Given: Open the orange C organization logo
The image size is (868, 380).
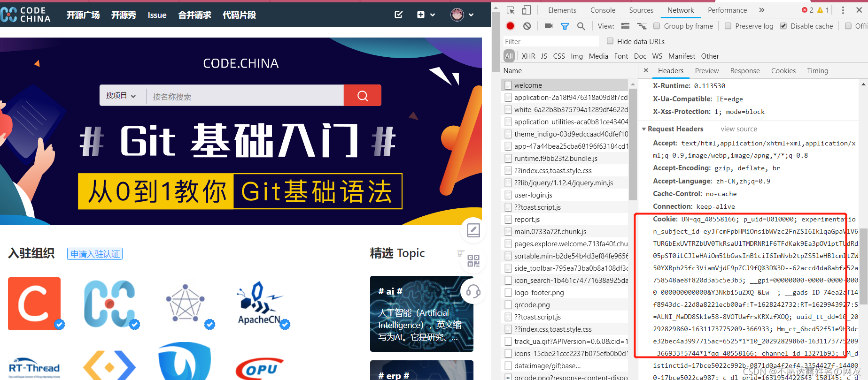Looking at the screenshot, I should (34, 304).
